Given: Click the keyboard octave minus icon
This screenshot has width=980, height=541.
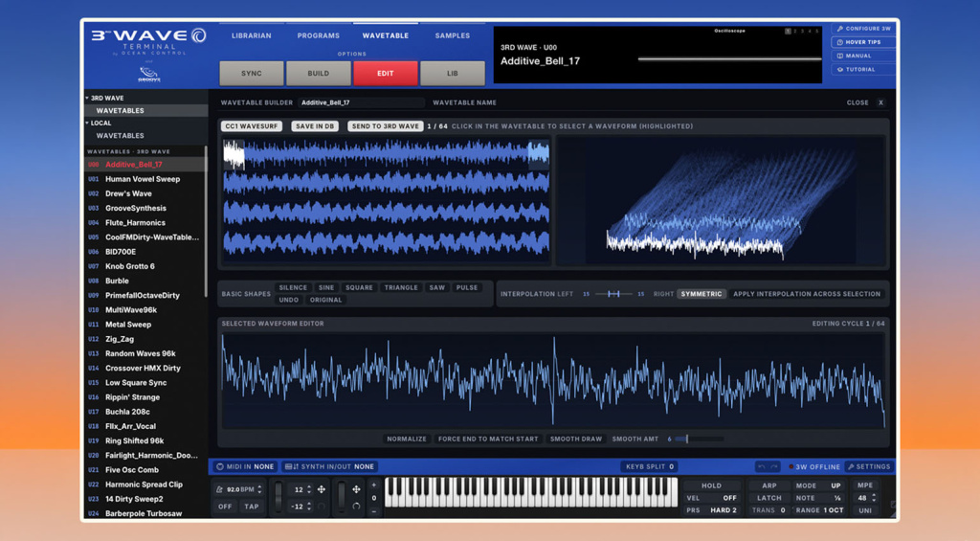Looking at the screenshot, I should (374, 511).
